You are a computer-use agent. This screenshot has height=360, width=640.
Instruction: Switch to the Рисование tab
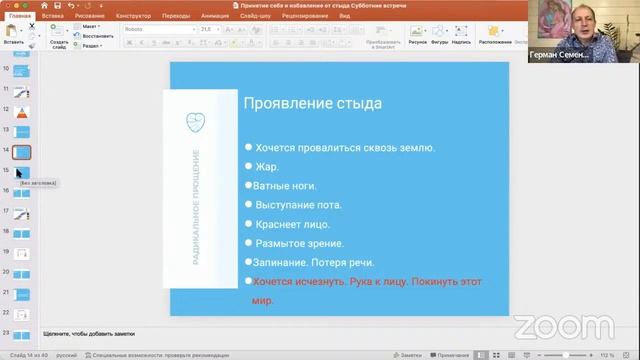point(89,16)
